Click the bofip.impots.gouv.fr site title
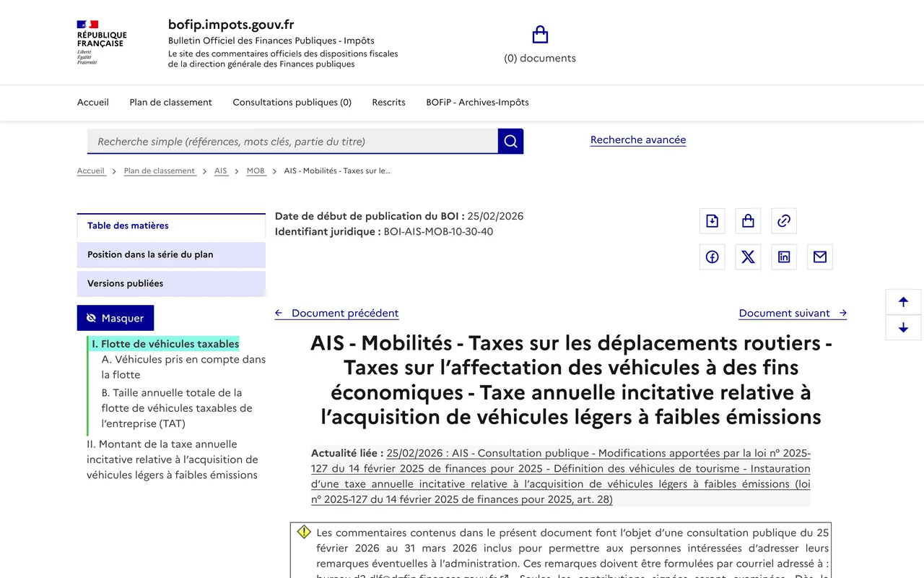This screenshot has height=578, width=924. pyautogui.click(x=231, y=25)
